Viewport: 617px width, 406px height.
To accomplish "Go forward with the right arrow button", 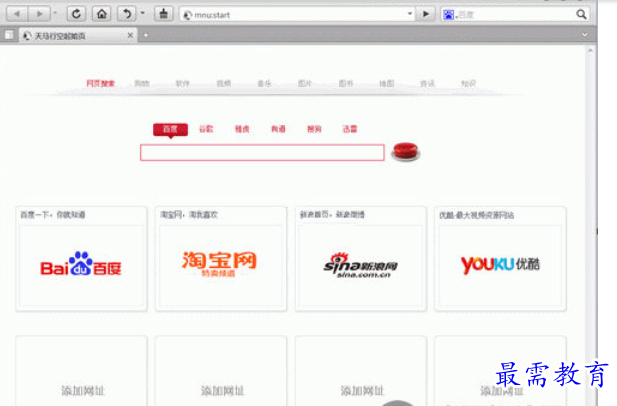I will [39, 15].
